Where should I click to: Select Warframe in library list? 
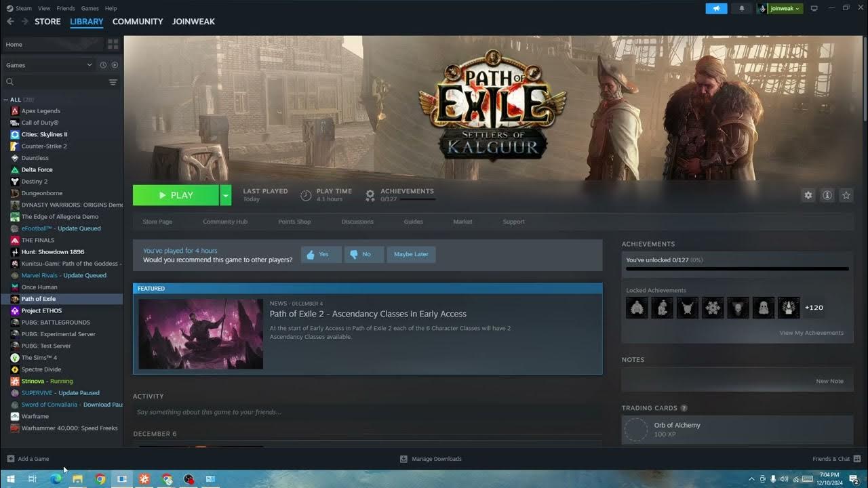(35, 416)
